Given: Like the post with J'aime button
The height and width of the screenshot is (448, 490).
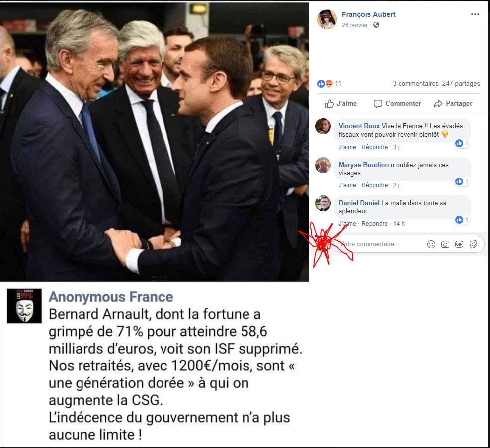Looking at the screenshot, I should pos(340,104).
